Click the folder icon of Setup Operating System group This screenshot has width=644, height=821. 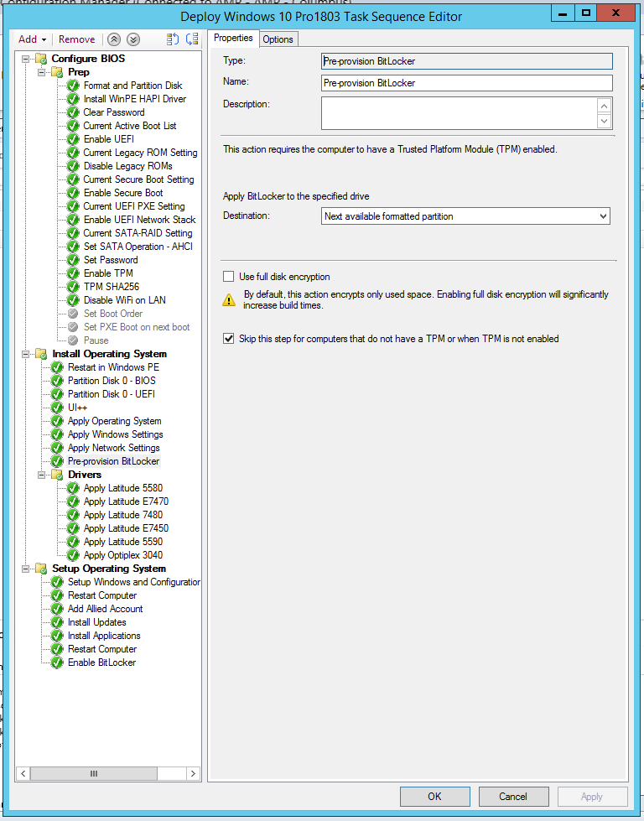41,569
